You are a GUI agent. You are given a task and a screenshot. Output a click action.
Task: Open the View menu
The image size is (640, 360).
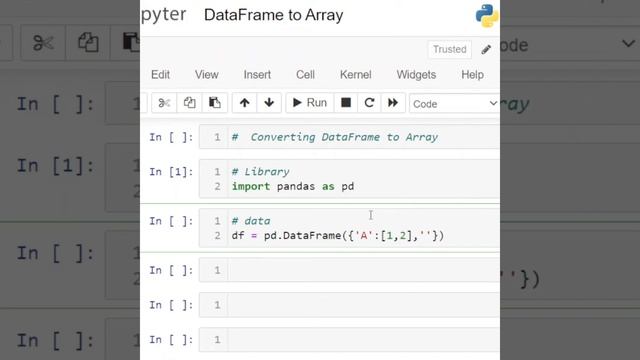coord(207,75)
